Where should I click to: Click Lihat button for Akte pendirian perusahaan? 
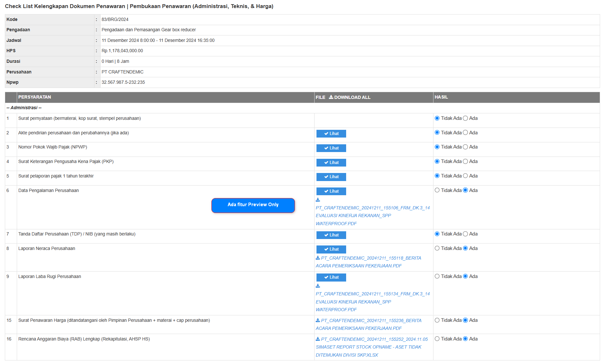[331, 134]
